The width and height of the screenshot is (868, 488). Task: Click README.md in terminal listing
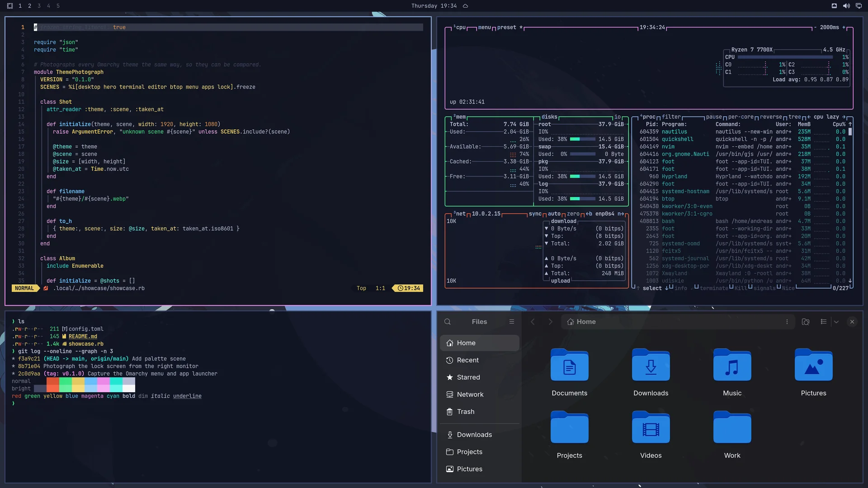[x=83, y=337]
